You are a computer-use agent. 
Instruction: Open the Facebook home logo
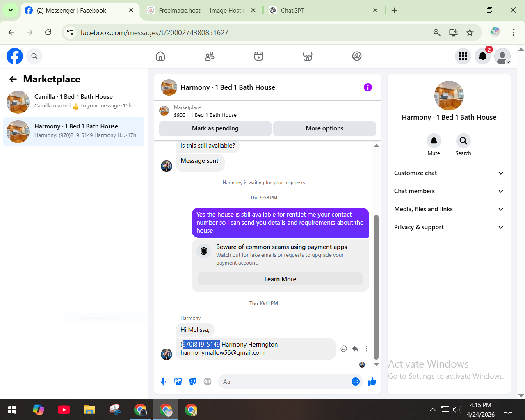pos(15,56)
